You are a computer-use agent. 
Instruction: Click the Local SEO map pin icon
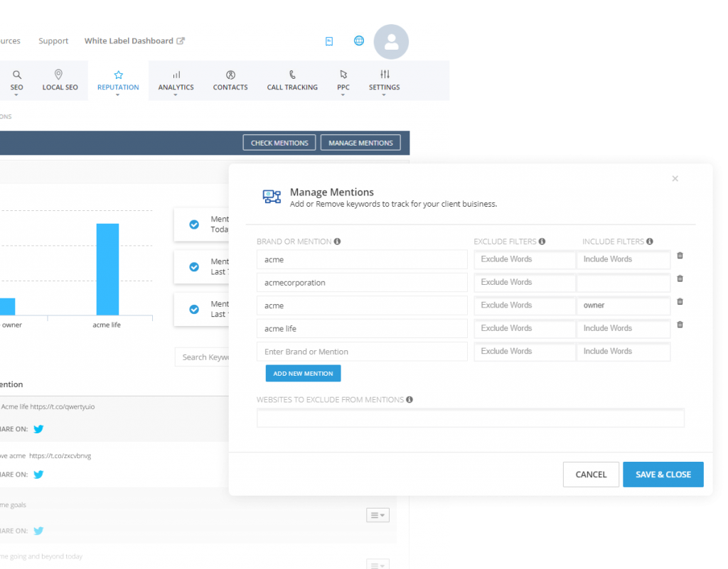[x=58, y=74]
